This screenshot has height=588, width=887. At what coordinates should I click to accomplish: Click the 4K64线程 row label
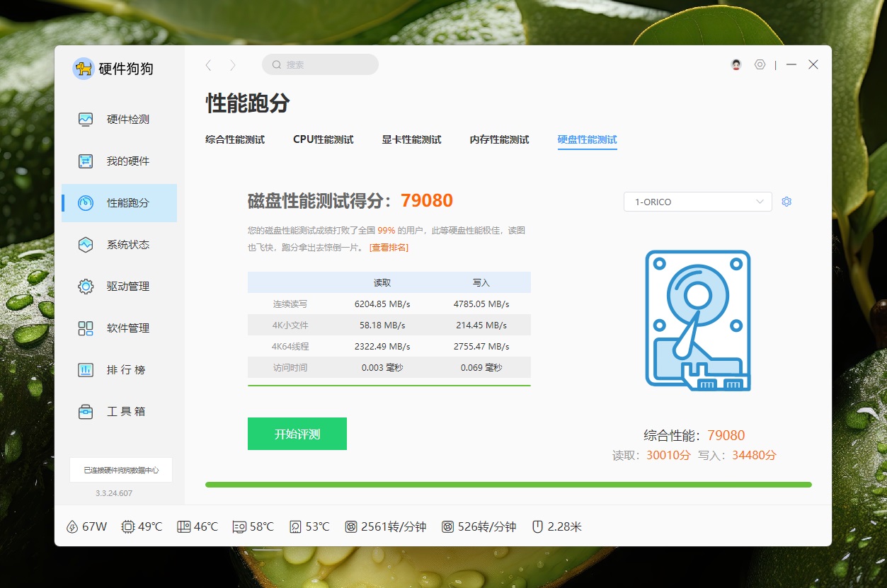[x=290, y=347]
